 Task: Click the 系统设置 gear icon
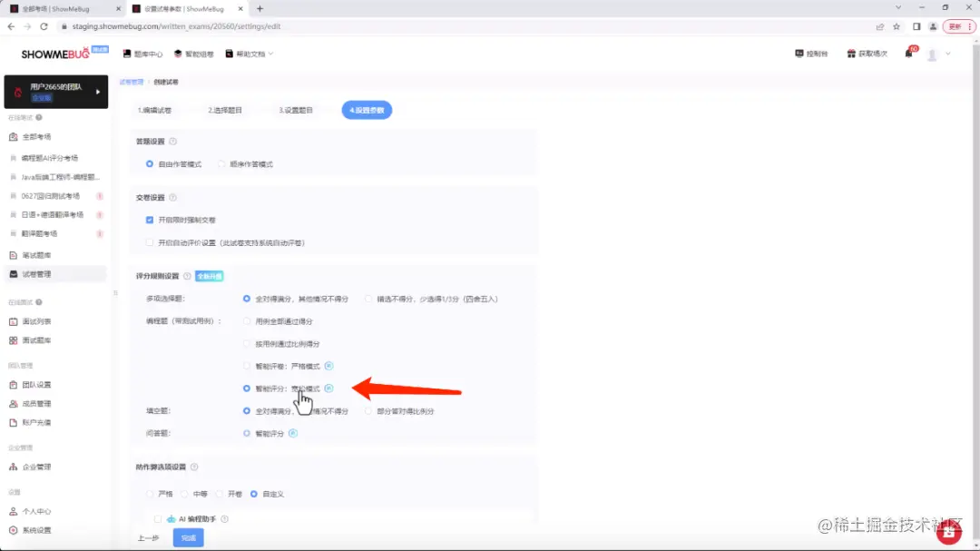click(13, 530)
